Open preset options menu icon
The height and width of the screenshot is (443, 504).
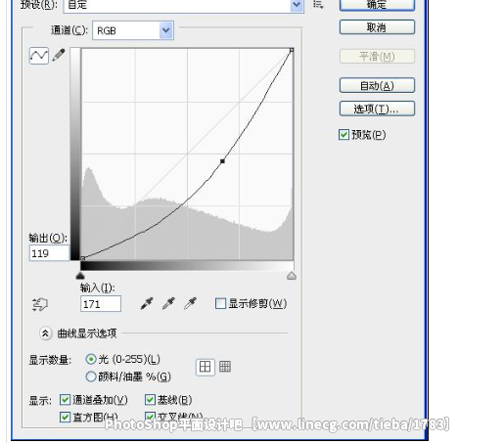318,4
